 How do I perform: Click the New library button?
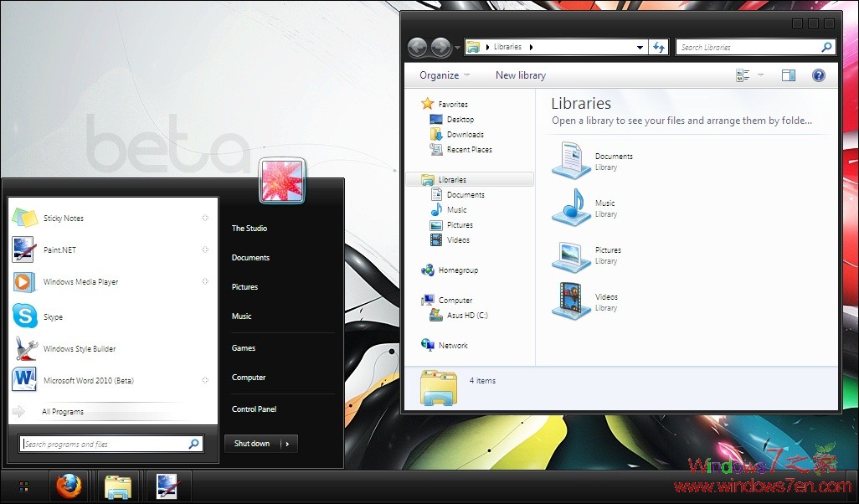[x=520, y=75]
